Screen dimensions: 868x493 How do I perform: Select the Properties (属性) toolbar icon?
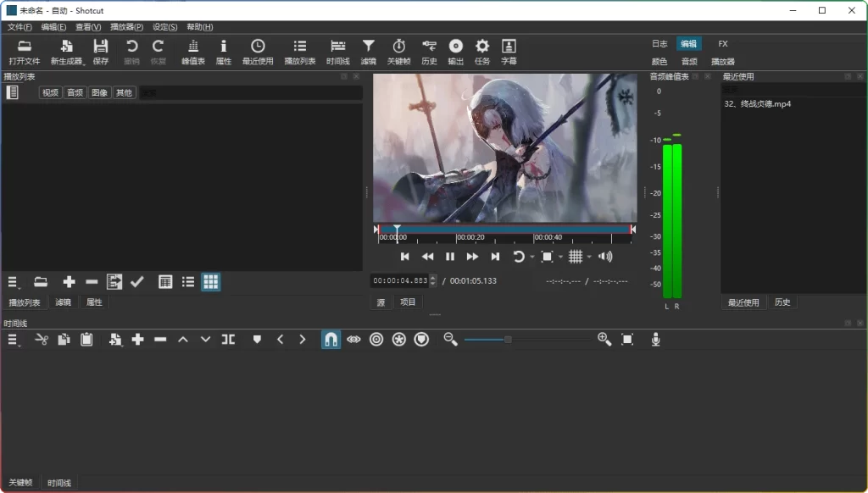tap(223, 51)
